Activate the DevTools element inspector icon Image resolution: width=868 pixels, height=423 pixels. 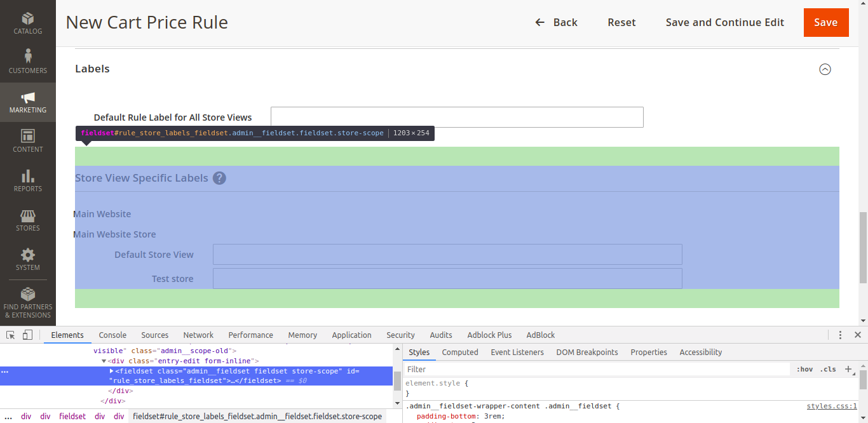11,335
